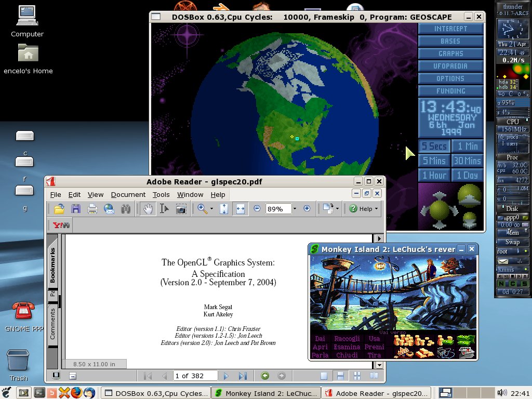532x399 pixels.
Task: Go to the next PDF page
Action: [226, 376]
